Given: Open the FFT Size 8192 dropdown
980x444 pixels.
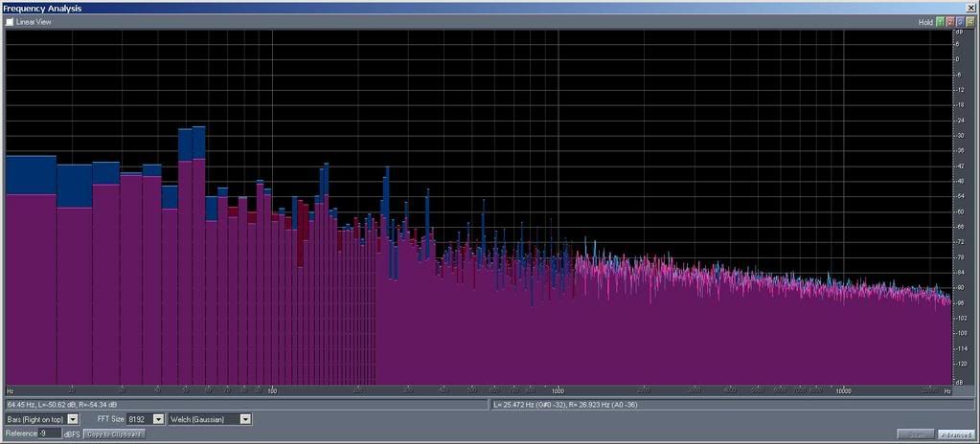Looking at the screenshot, I should (145, 419).
